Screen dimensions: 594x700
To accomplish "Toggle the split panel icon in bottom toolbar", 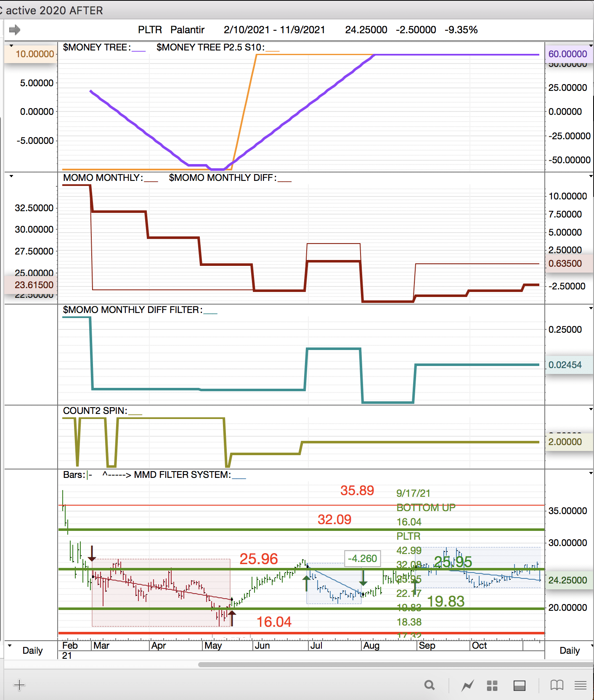I will [x=520, y=686].
